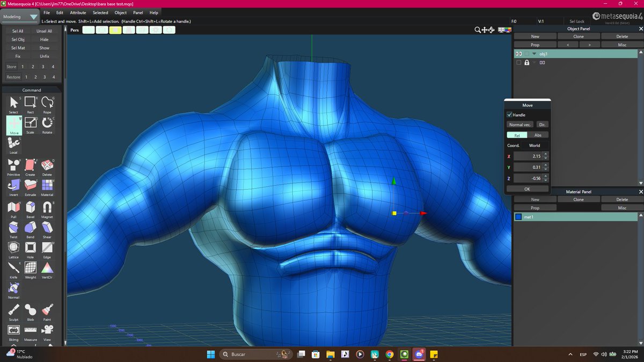Click New in the Material Panel
Viewport: 644px width, 362px height.
click(535, 200)
